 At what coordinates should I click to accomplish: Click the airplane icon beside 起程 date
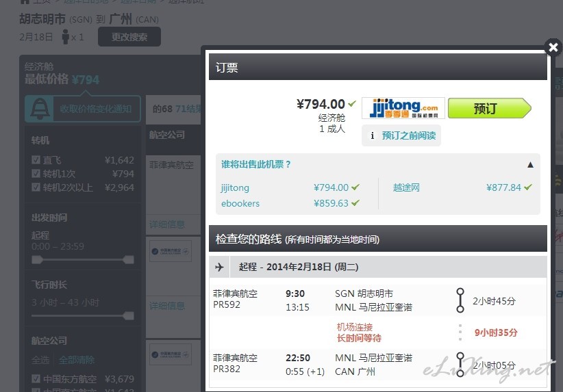tap(219, 267)
